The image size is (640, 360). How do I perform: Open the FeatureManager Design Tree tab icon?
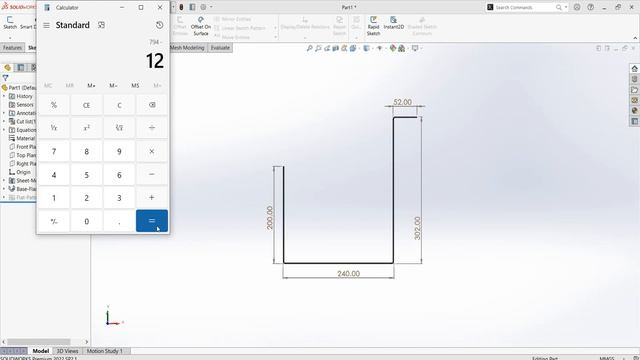7,67
